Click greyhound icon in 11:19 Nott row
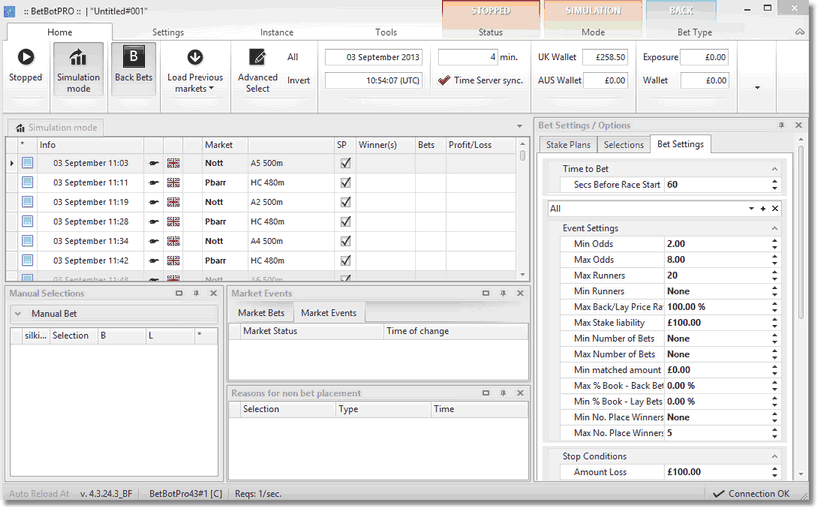818x509 pixels. pyautogui.click(x=153, y=202)
